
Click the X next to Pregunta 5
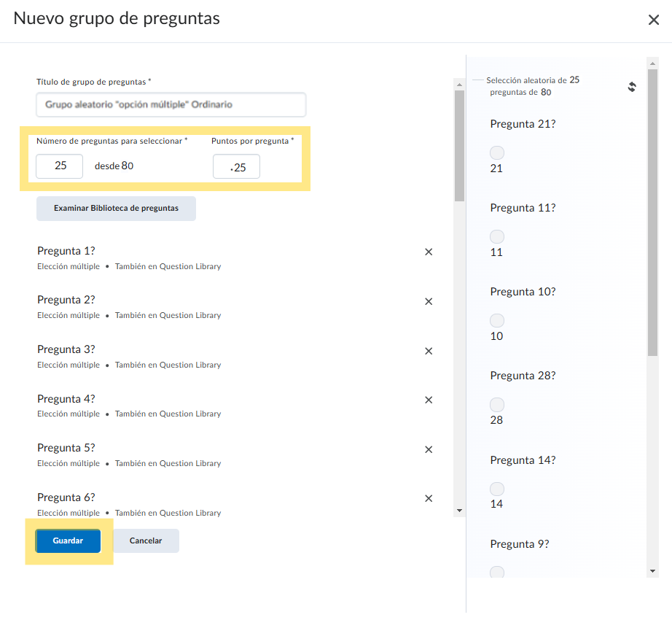[x=429, y=449]
